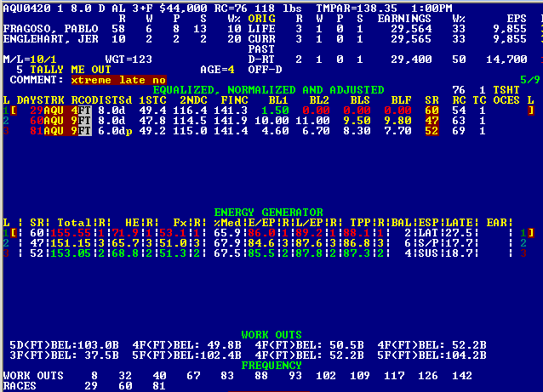Click the LIFE earnings value 29,564
Viewport: 543px width, 392px height.
(x=411, y=29)
